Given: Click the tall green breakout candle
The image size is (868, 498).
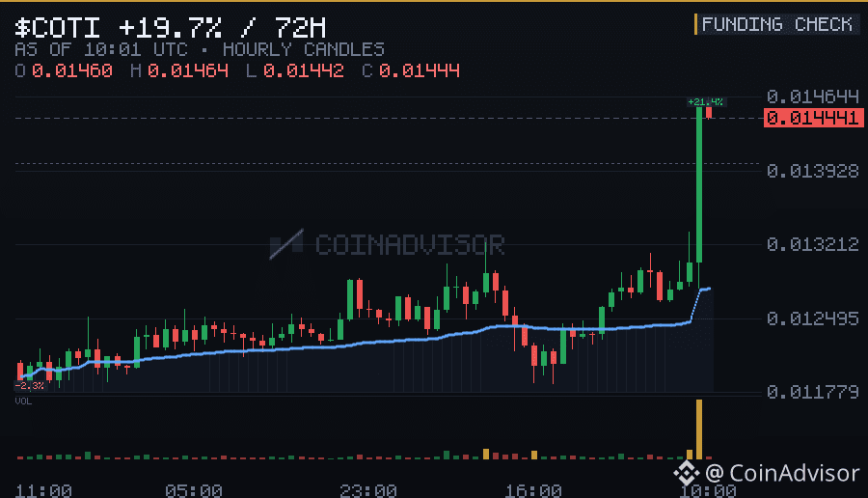Looking at the screenshot, I should (x=699, y=184).
